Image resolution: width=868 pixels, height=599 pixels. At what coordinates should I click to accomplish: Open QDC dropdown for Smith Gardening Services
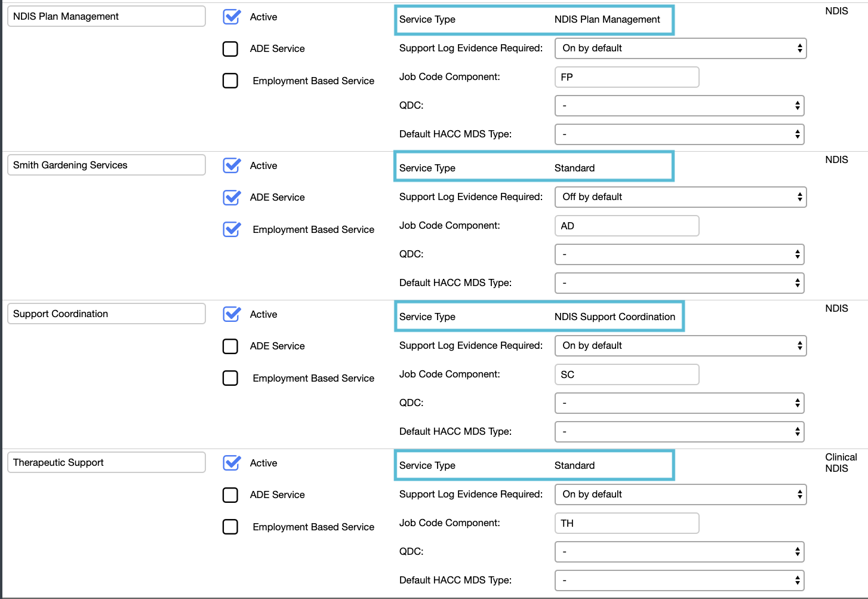coord(679,254)
